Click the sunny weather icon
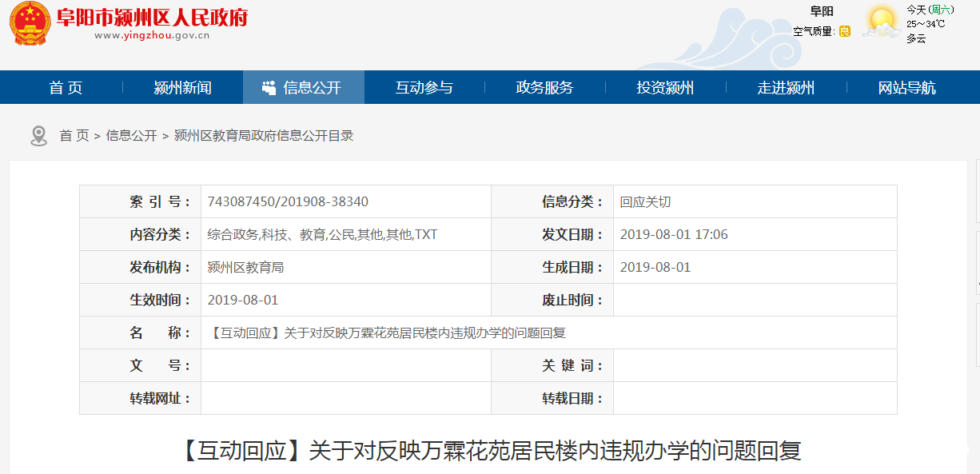The height and width of the screenshot is (474, 980). click(x=882, y=22)
